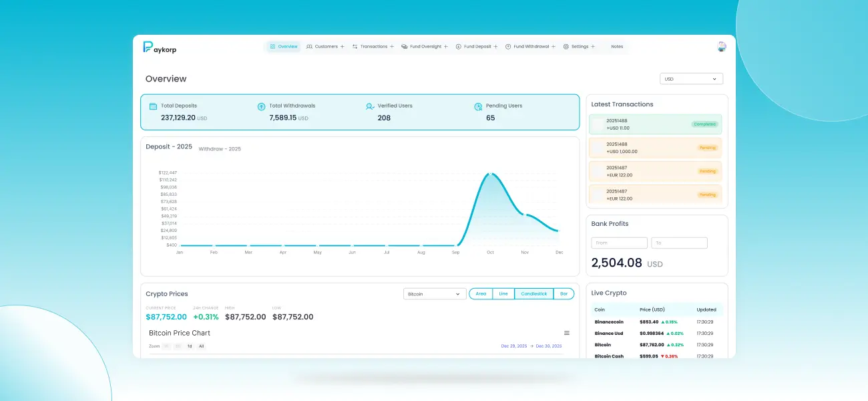
Task: Click the Paykorp logo
Action: tap(160, 47)
